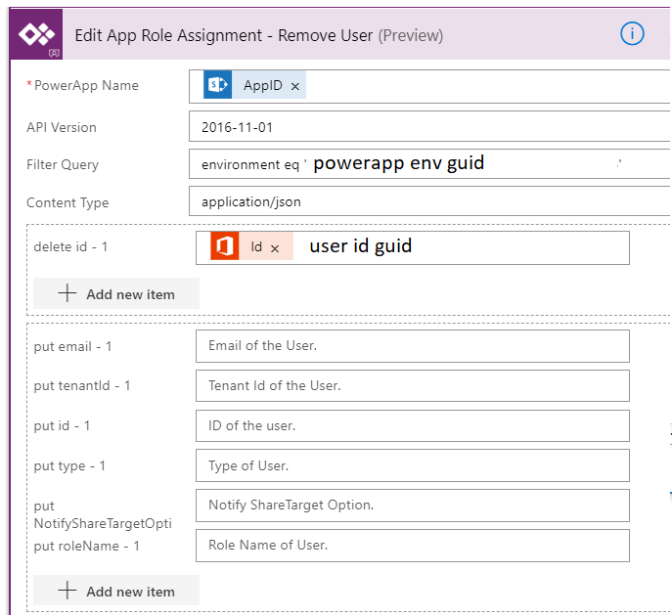Click the Notify ShareTarget Option field

click(412, 506)
